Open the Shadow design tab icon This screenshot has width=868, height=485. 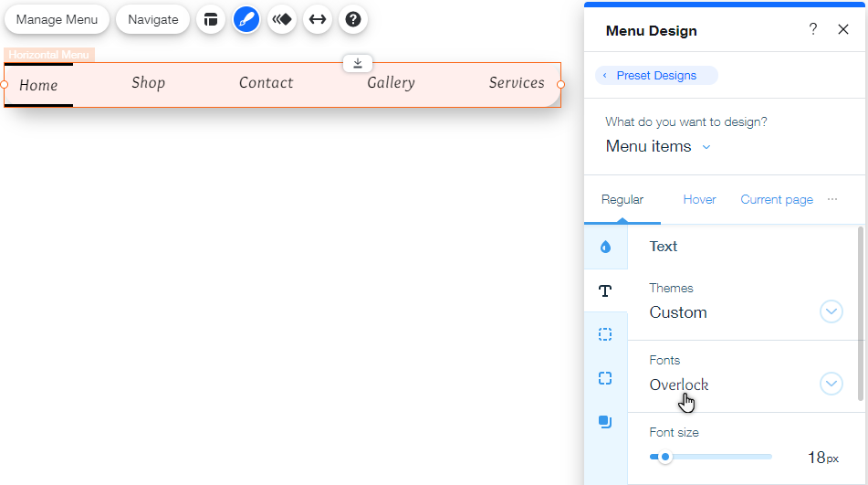(605, 422)
